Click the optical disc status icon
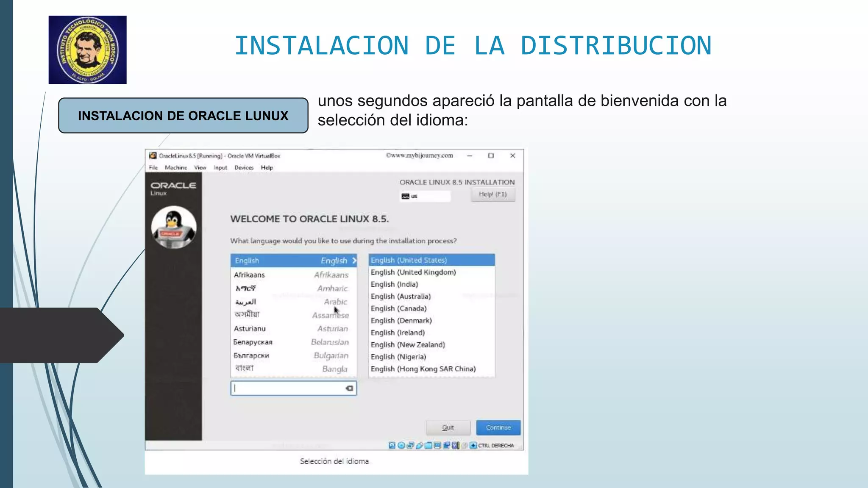 click(401, 446)
